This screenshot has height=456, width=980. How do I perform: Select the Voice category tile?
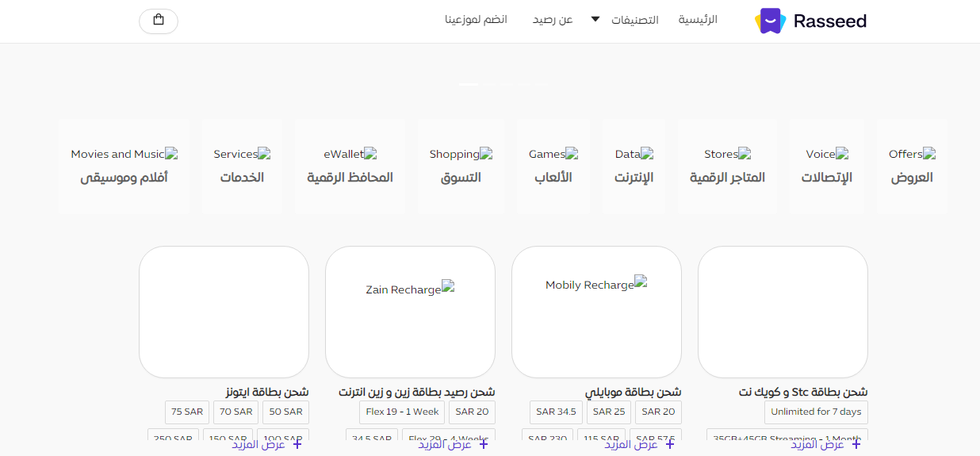(826, 167)
